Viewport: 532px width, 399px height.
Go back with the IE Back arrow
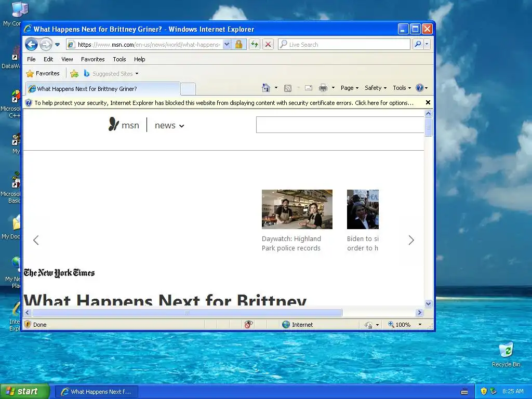point(31,45)
